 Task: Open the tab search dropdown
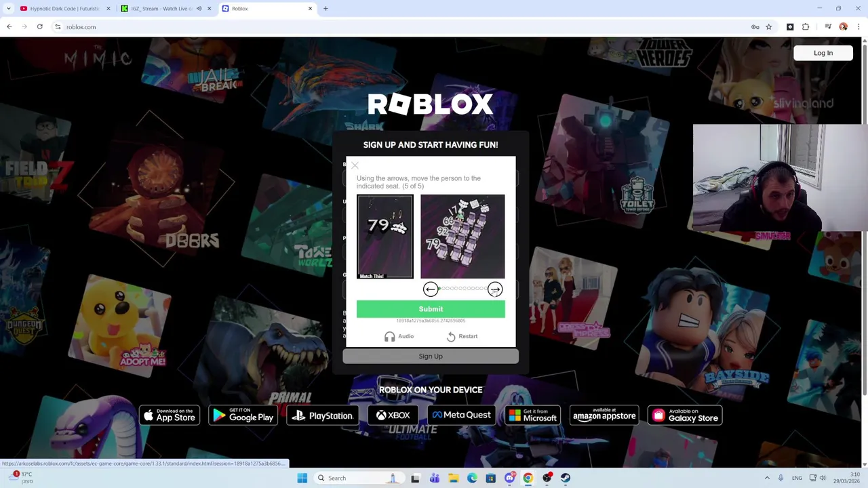[x=8, y=9]
